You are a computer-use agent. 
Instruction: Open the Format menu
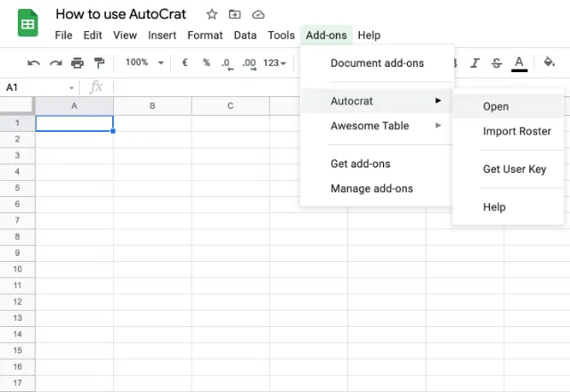205,36
